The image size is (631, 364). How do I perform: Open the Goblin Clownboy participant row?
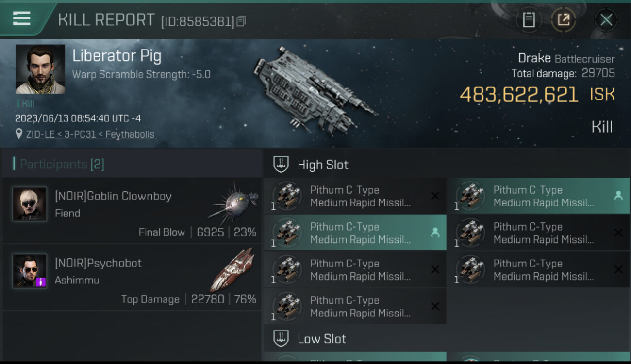132,211
